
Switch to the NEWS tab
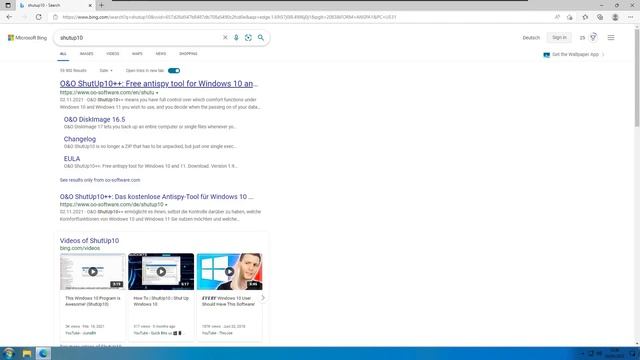pos(161,54)
